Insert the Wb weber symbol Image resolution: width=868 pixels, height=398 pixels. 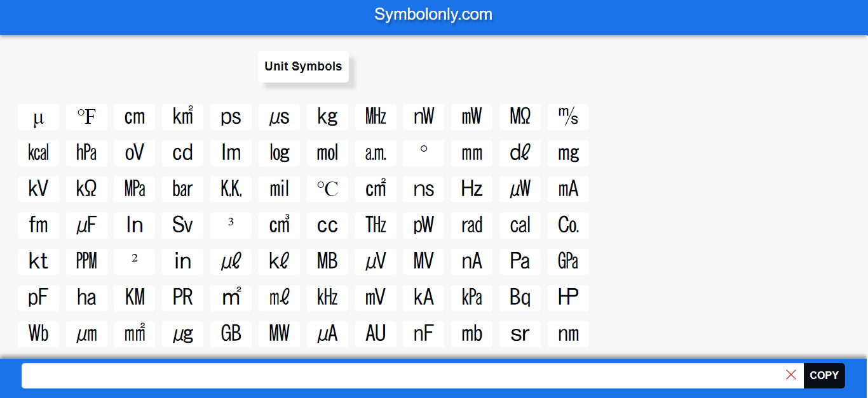click(x=38, y=334)
